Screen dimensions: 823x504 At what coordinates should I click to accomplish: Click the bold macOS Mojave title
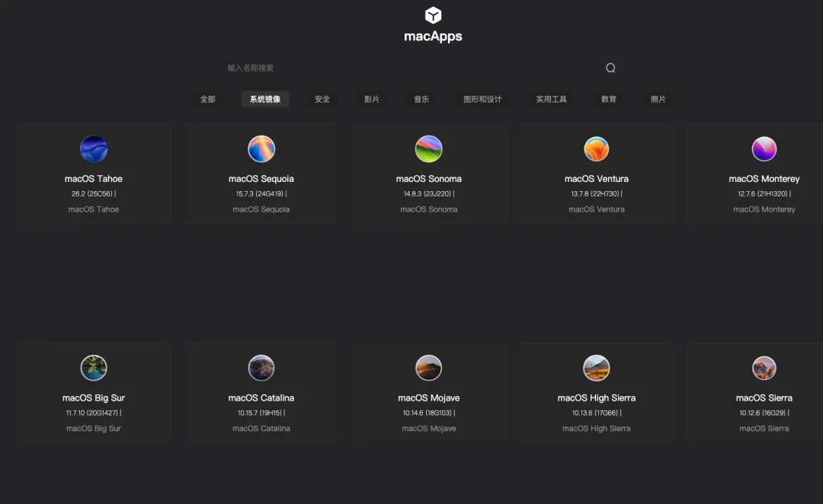click(429, 398)
